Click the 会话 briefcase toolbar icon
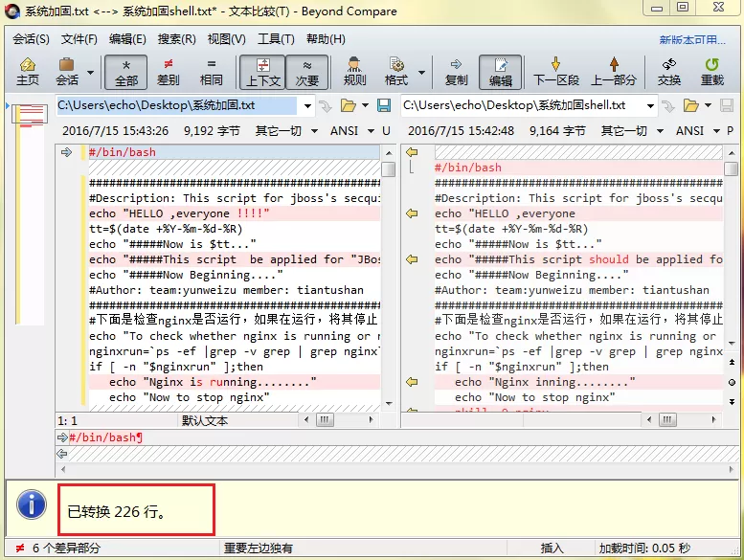The height and width of the screenshot is (560, 744). coord(67,72)
